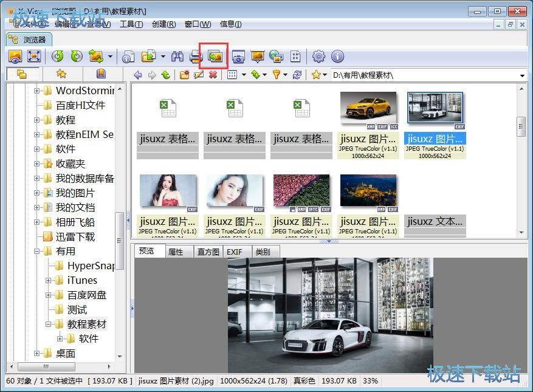This screenshot has height=392, width=533.
Task: Open the filter funnel dropdown
Action: [x=286, y=75]
